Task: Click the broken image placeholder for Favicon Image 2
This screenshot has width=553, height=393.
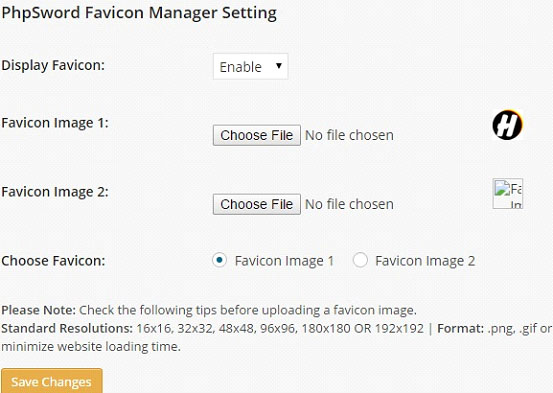Action: (x=508, y=194)
